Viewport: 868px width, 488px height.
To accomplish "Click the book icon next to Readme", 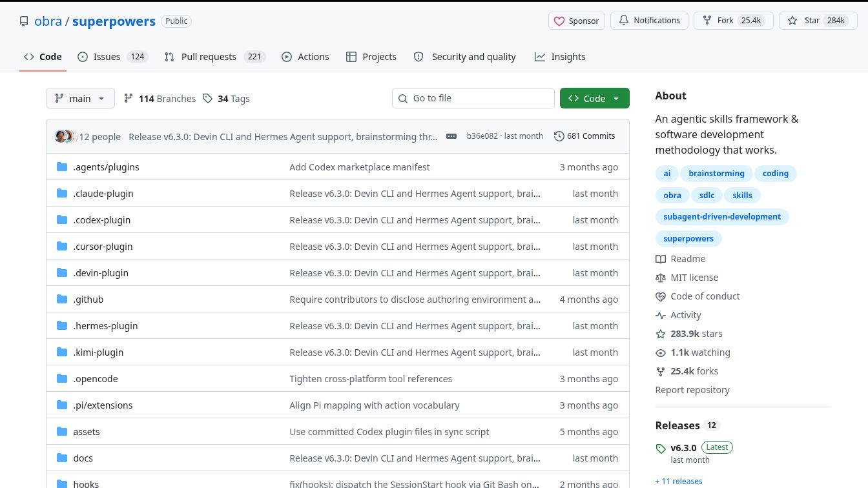I will (661, 259).
